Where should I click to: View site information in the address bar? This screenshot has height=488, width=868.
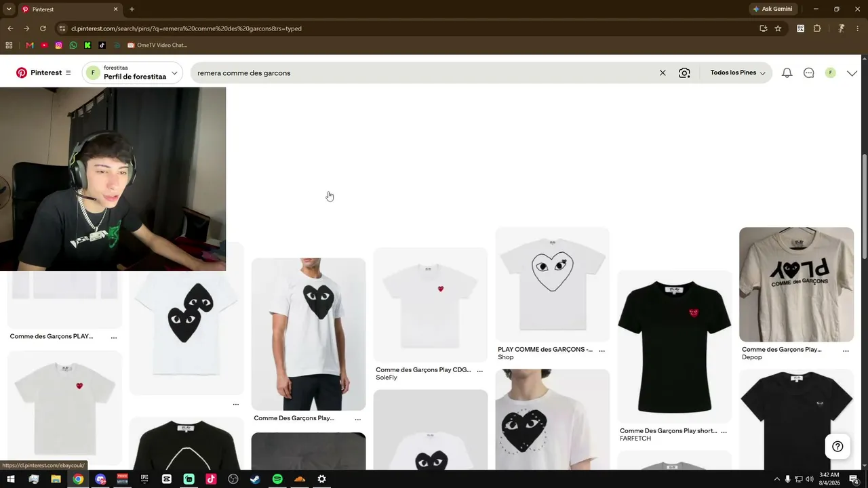coord(62,28)
